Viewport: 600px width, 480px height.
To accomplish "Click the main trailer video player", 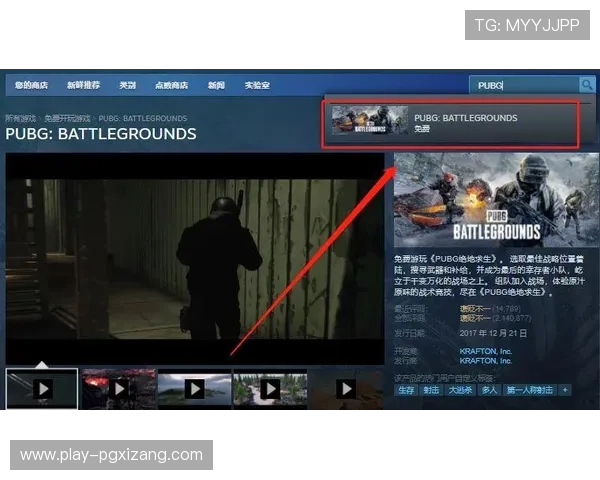I will pyautogui.click(x=195, y=259).
